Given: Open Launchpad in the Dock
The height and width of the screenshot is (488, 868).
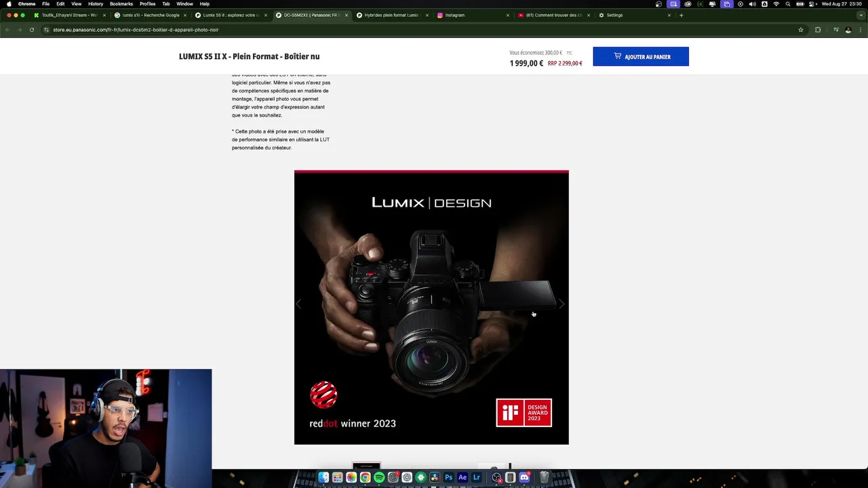Looking at the screenshot, I should click(x=337, y=478).
